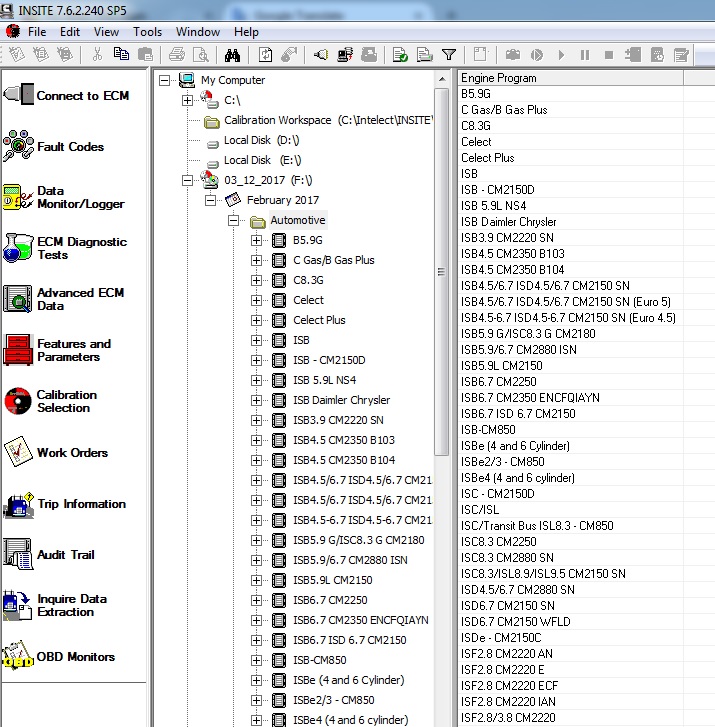Select ISB6.7 CM2350 ENCFQIAYN list row

point(571,398)
